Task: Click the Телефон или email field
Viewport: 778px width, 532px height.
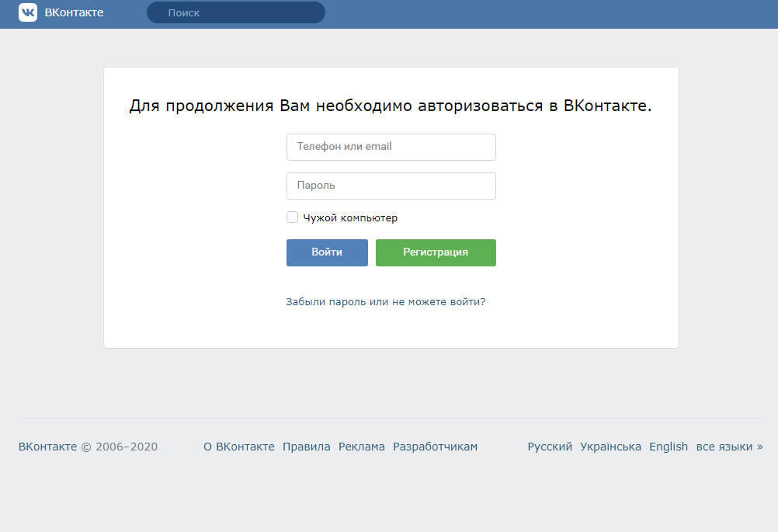Action: click(x=391, y=147)
